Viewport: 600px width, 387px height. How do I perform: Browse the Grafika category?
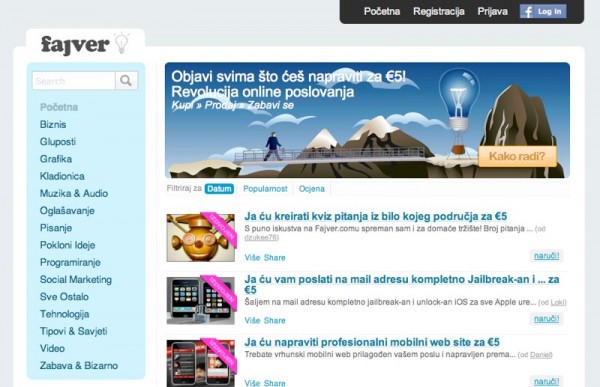coord(56,159)
